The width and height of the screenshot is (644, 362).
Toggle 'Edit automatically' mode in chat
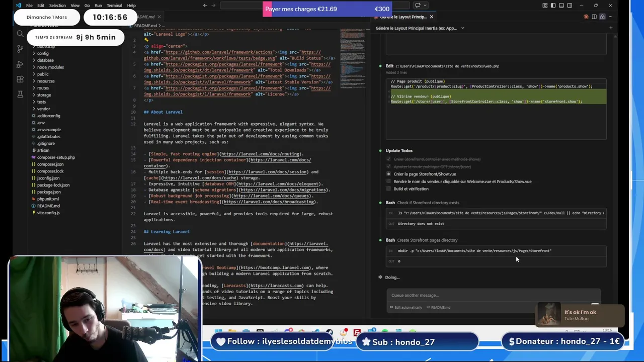406,307
